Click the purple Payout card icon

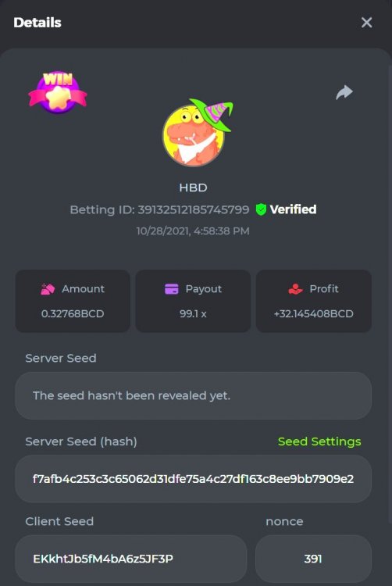(172, 289)
